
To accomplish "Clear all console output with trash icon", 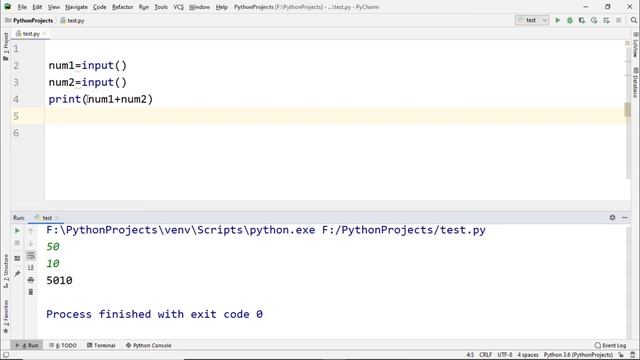I will [31, 292].
